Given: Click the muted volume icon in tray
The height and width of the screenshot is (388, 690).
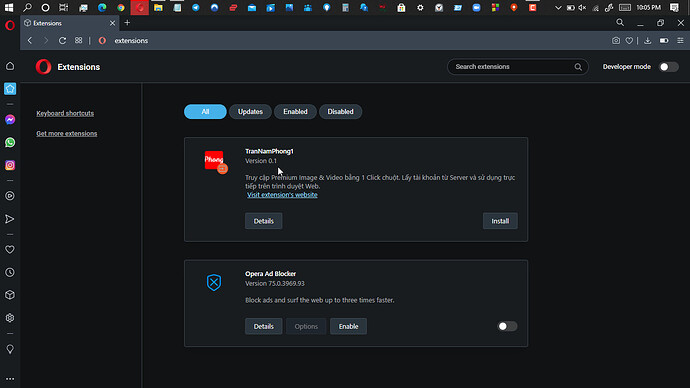Looking at the screenshot, I should coord(582,7).
